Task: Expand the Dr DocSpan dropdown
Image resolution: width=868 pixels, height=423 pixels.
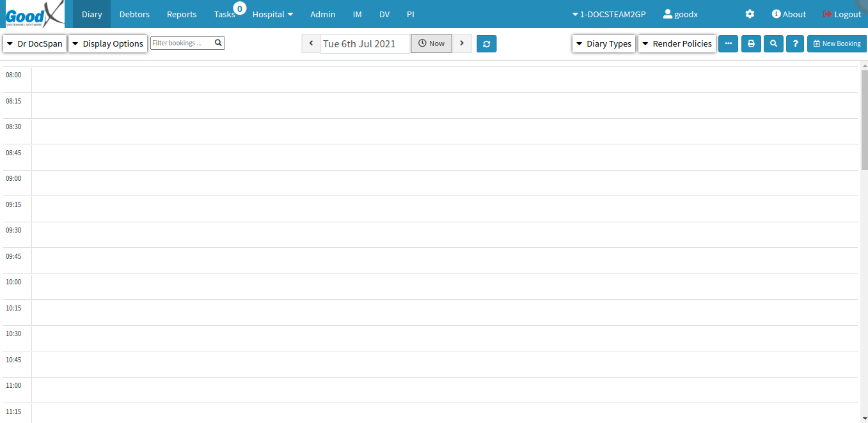Action: 35,43
